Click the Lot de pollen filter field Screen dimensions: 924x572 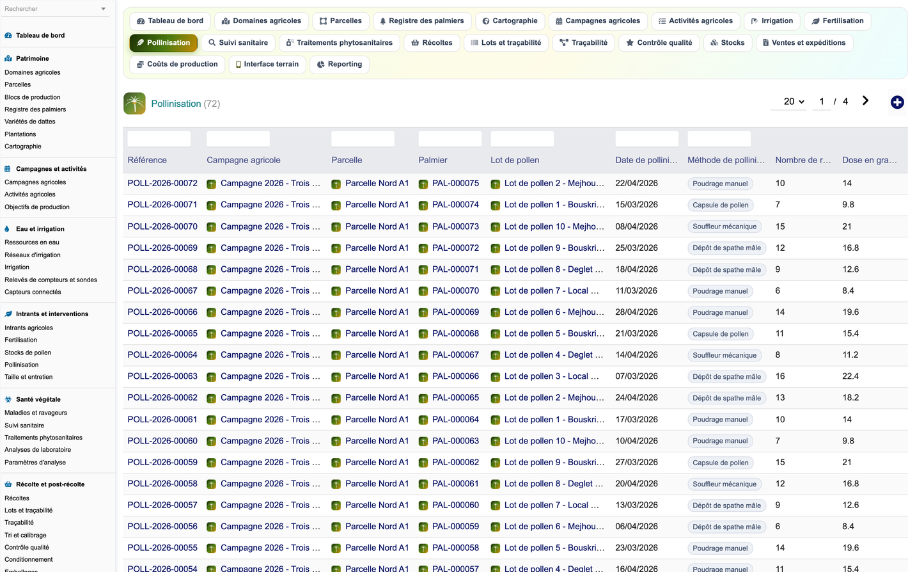522,139
